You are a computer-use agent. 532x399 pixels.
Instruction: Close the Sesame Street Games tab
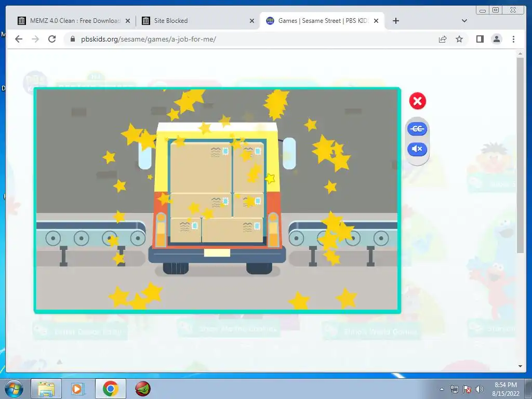click(376, 21)
